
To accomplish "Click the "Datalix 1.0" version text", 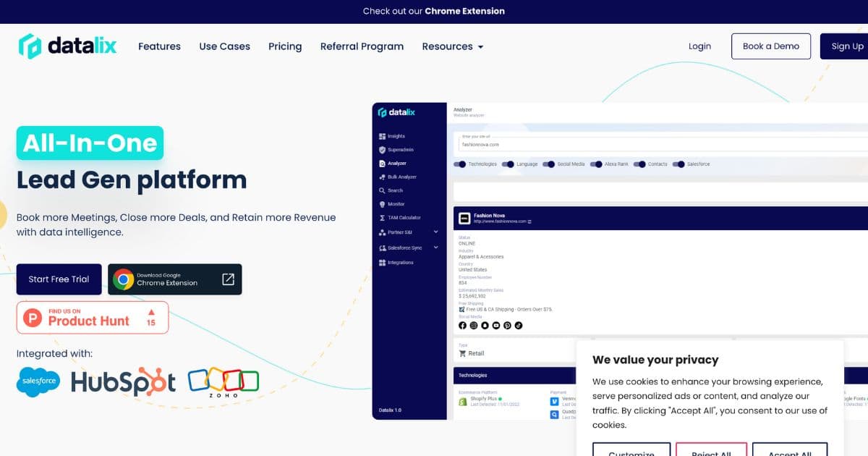I will point(390,410).
